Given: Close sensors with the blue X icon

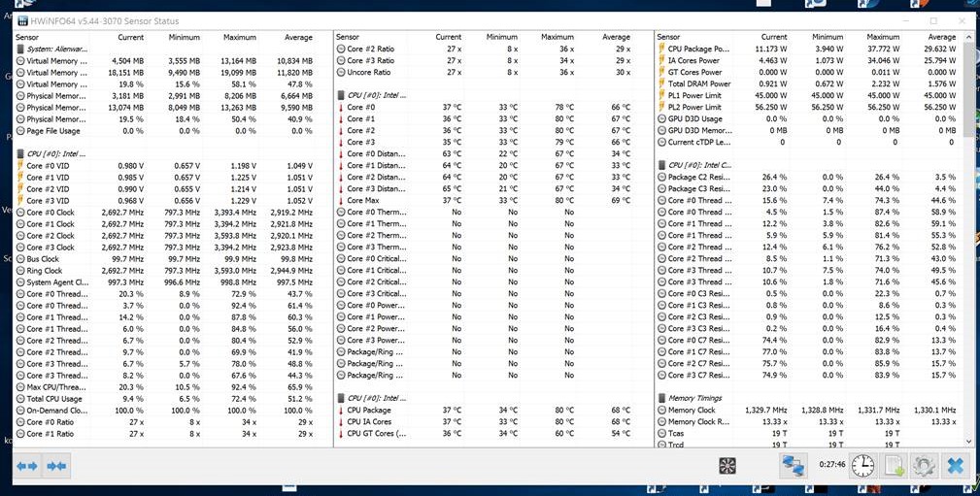Looking at the screenshot, I should 956,467.
